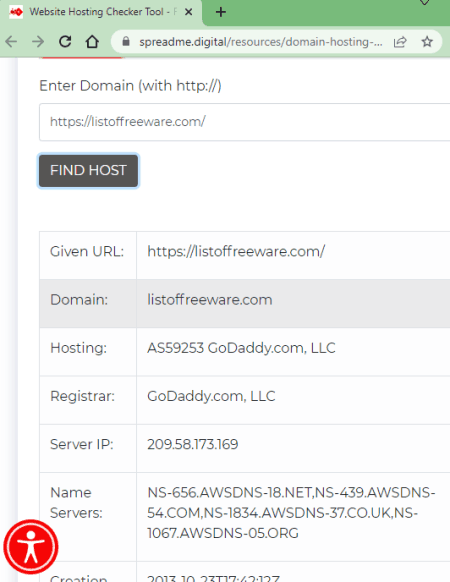Go to the browser home page icon
450x582 pixels.
pyautogui.click(x=92, y=42)
